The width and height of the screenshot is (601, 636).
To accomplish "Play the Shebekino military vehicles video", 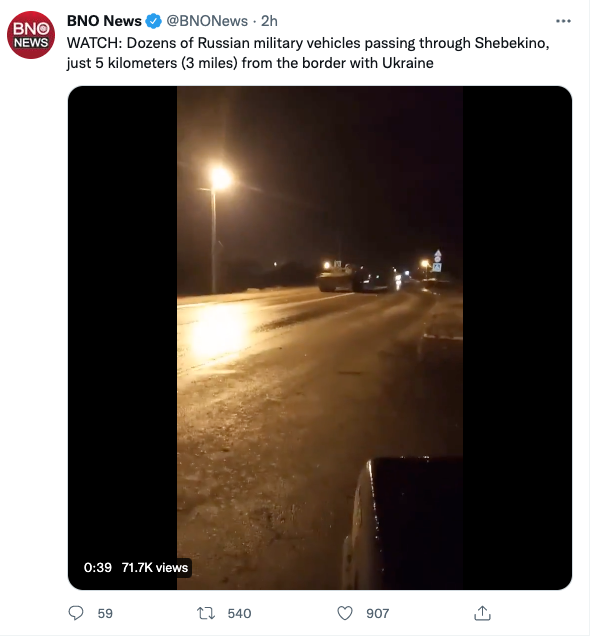I will coord(320,338).
